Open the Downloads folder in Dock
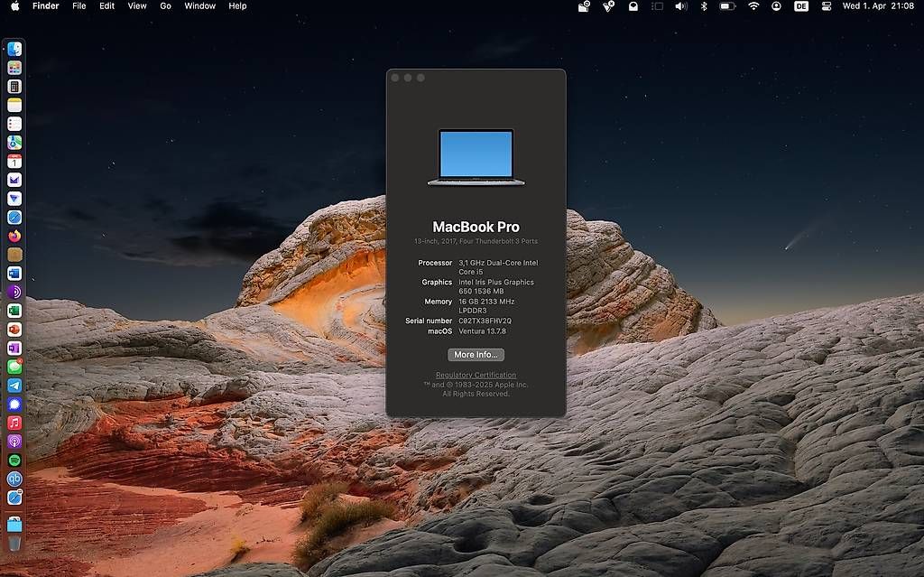The image size is (924, 577). pos(14,524)
